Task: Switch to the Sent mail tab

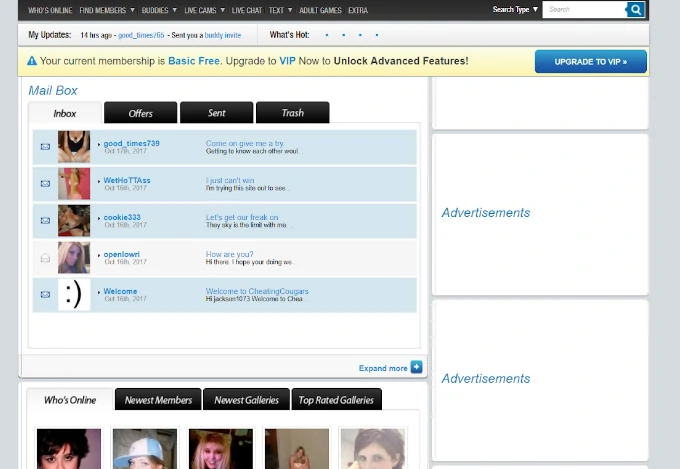Action: click(x=217, y=113)
